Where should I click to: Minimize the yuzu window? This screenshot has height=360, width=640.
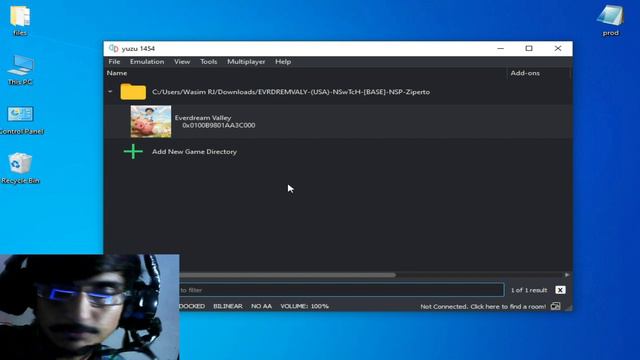pos(500,48)
